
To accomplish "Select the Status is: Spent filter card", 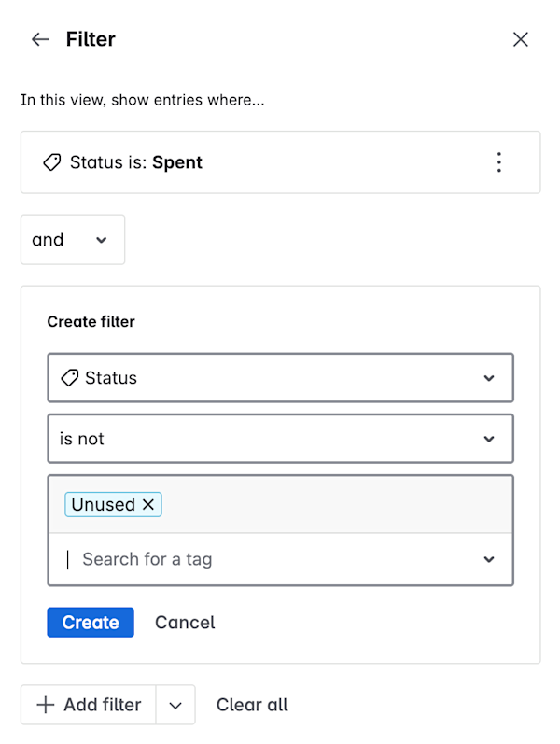I will pos(281,162).
